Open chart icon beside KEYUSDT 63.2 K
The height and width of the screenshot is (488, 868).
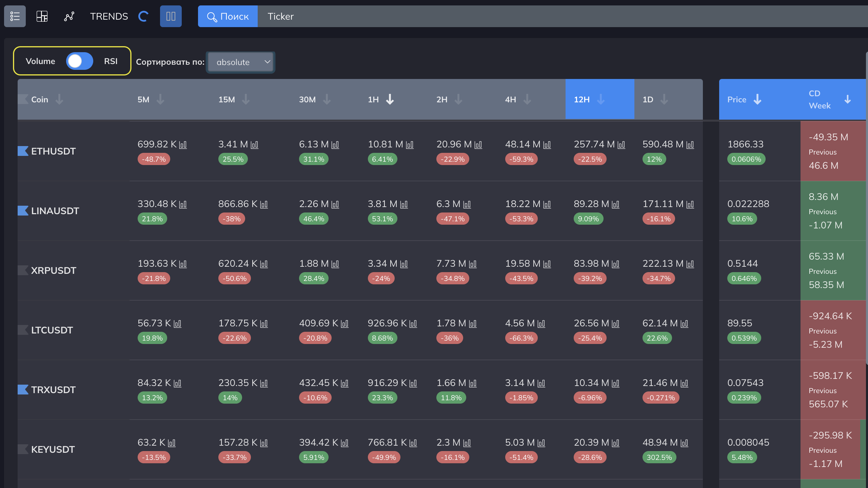pos(172,443)
